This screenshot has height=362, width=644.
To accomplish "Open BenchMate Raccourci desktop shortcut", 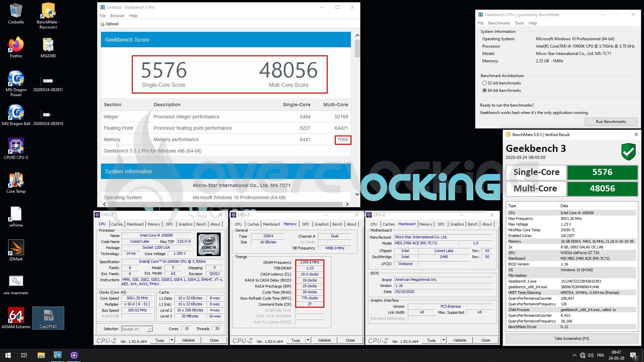I will point(48,15).
